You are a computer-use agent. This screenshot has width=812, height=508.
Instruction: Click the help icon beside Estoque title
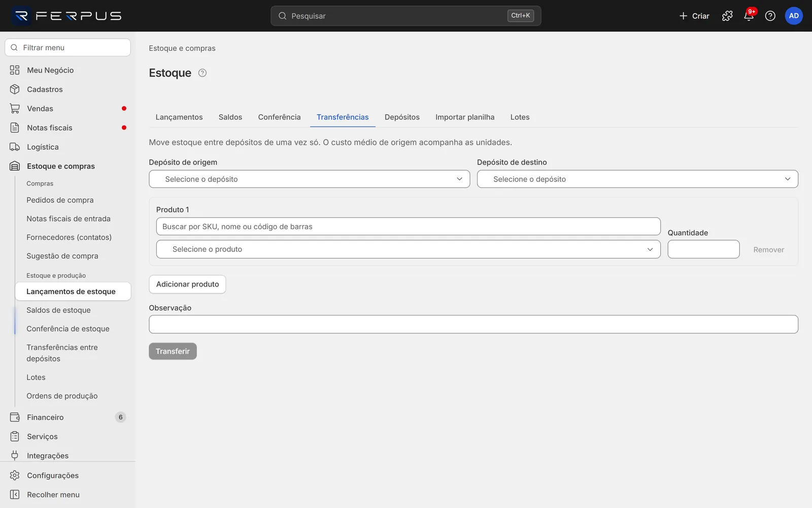coord(202,73)
